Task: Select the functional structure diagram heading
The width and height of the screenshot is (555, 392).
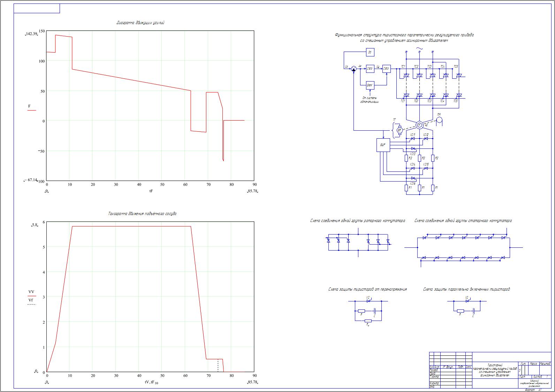Action: [x=404, y=38]
